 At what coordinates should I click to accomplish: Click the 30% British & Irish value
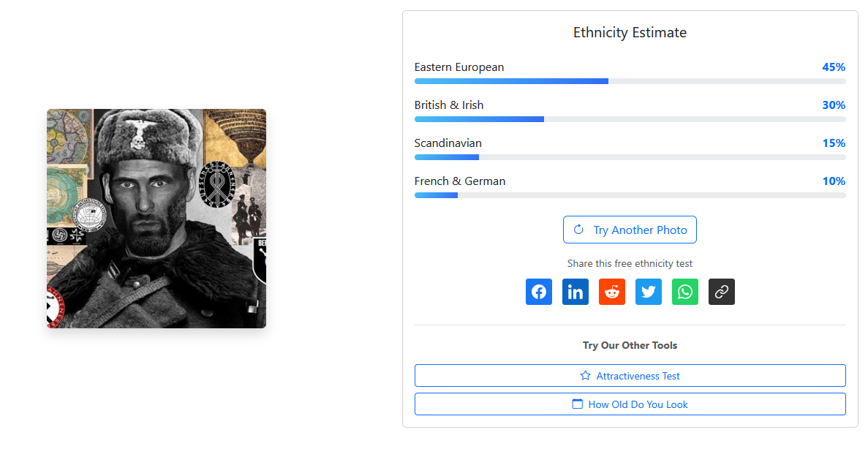(834, 105)
